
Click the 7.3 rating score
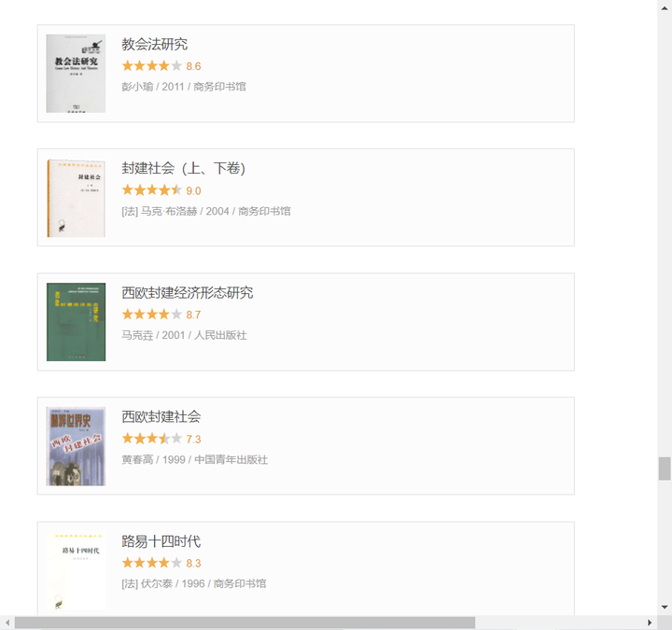click(x=193, y=440)
